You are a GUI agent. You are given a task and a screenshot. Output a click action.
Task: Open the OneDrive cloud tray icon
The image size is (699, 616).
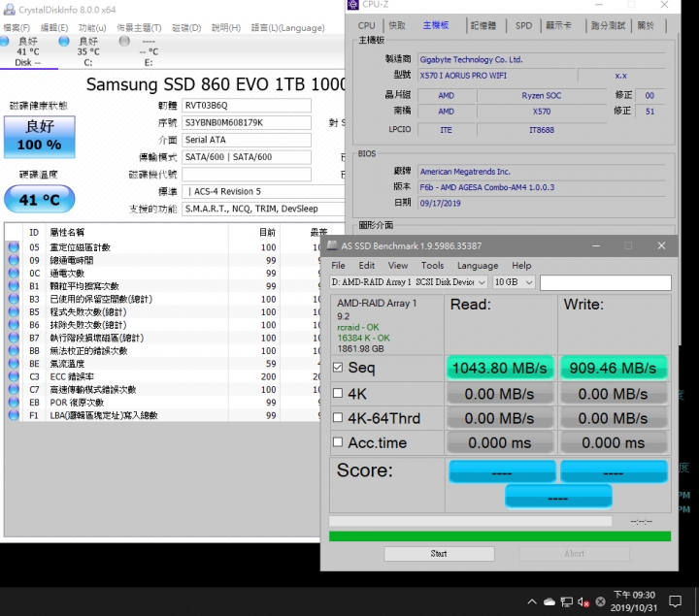pyautogui.click(x=549, y=602)
